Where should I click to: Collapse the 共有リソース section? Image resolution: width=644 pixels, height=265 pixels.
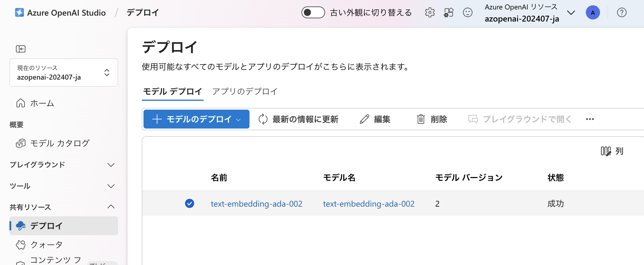(x=62, y=207)
